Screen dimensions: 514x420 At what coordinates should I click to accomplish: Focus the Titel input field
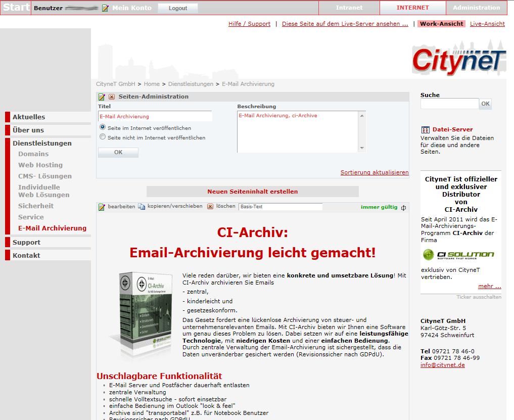click(x=155, y=116)
